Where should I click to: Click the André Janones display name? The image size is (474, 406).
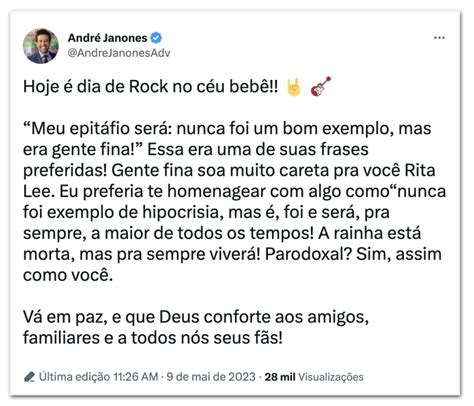(x=107, y=38)
